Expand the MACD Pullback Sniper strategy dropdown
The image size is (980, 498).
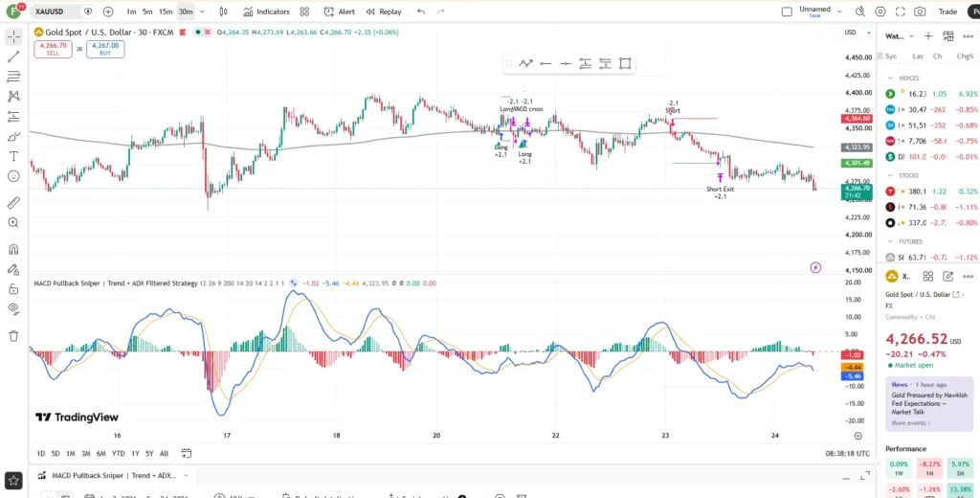pos(186,475)
